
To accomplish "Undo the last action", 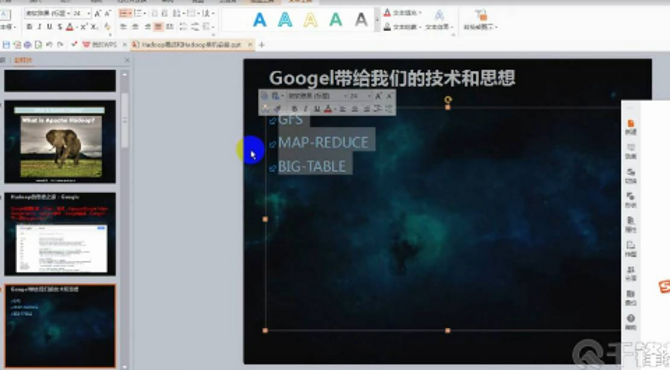I will 49,44.
